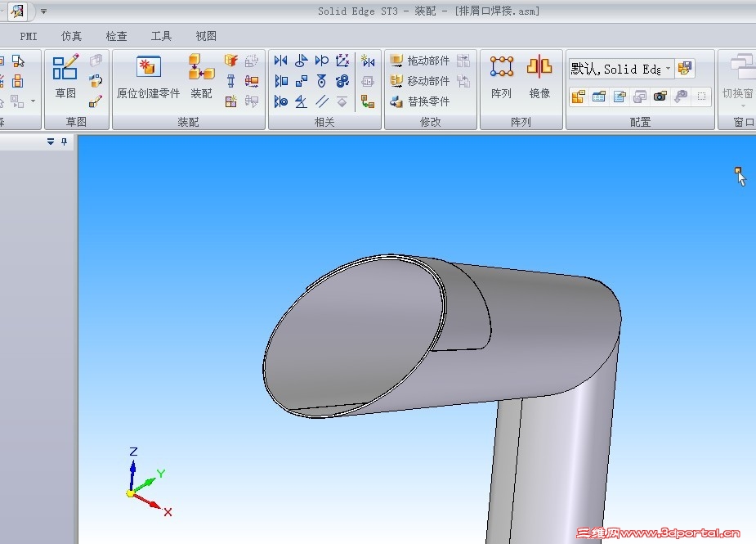Click the cam relationship icon

point(321,81)
